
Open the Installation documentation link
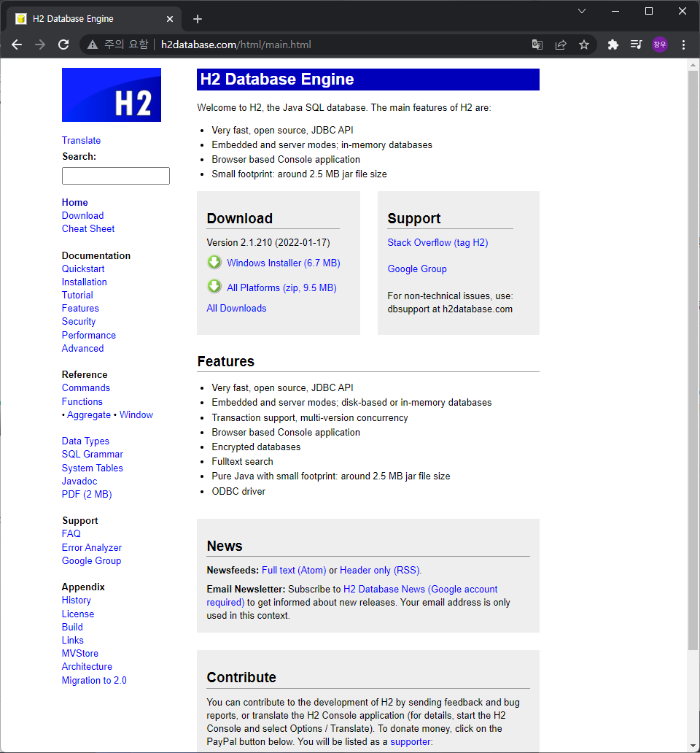pyautogui.click(x=85, y=282)
